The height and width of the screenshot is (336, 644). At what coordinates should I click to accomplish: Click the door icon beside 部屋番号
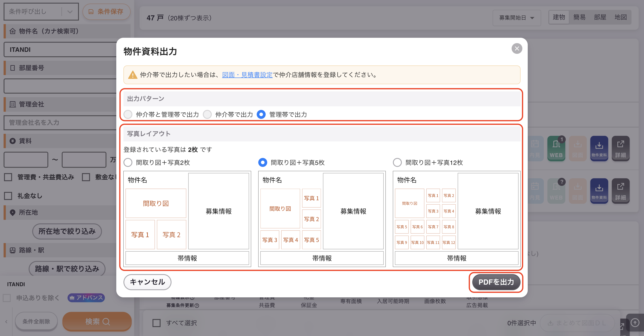(x=13, y=68)
